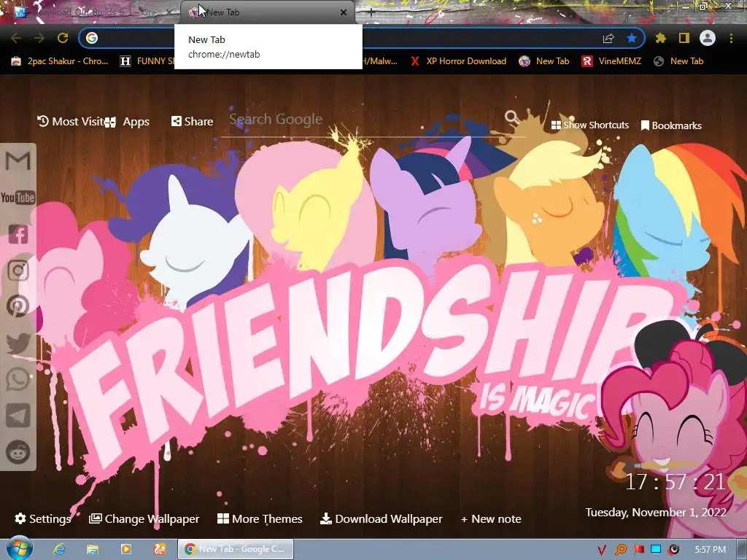Open the Gmail sidebar shortcut
747x560 pixels.
coord(18,160)
